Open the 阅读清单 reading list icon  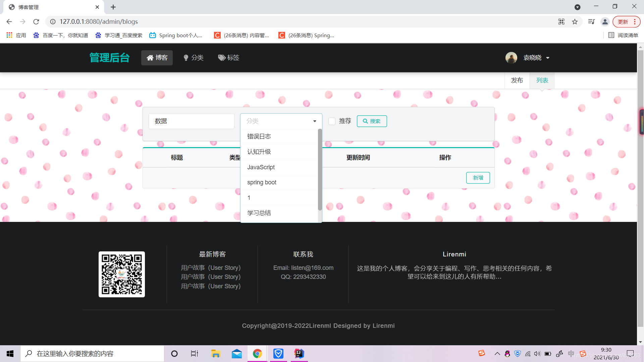click(x=623, y=35)
